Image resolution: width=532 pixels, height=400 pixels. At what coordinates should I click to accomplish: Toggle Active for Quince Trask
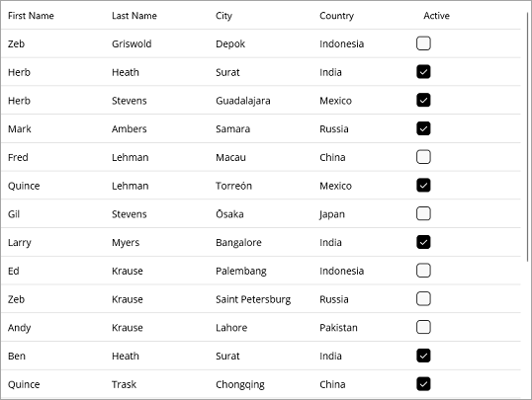pos(423,384)
